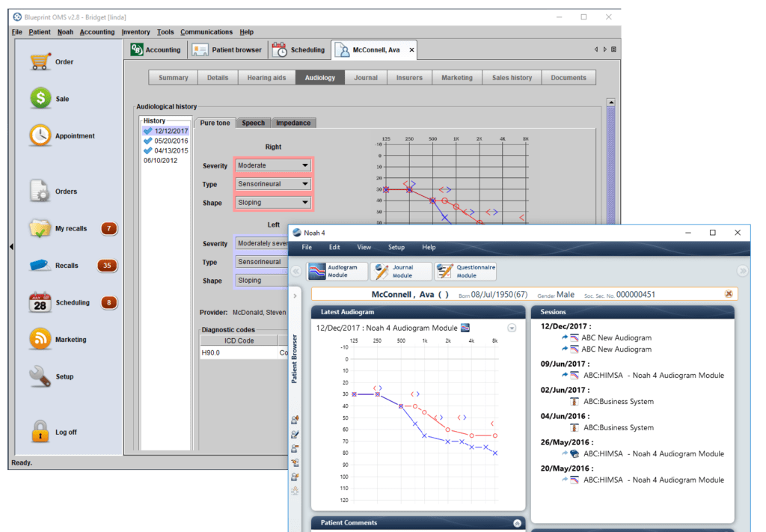Click the red X to close Ava McConnell in Noah
766x532 pixels.
(729, 293)
